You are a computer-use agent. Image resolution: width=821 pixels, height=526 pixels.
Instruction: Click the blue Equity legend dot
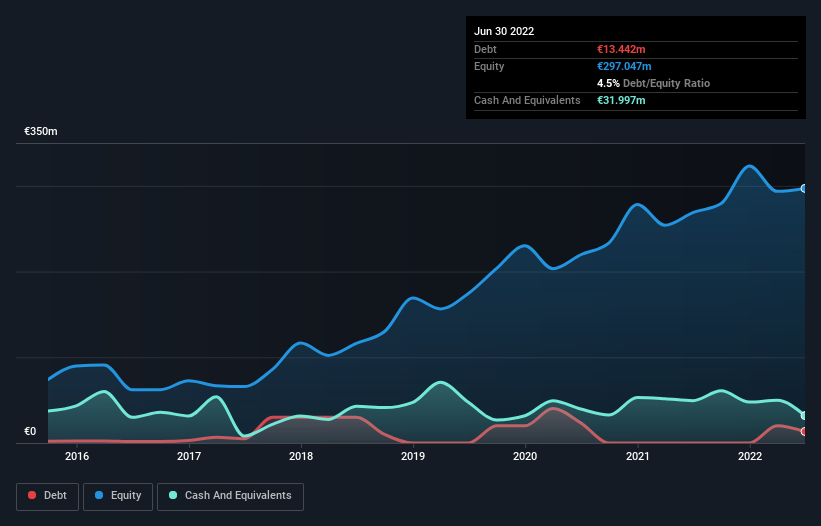click(99, 495)
